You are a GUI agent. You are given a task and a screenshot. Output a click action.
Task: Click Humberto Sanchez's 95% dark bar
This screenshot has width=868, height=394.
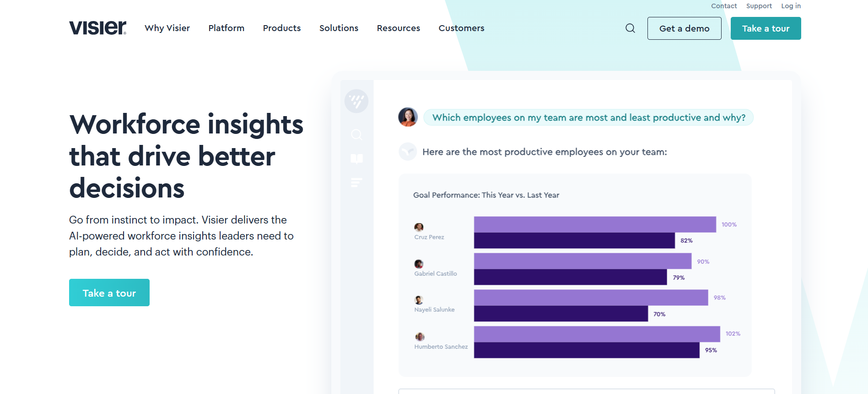(x=587, y=350)
